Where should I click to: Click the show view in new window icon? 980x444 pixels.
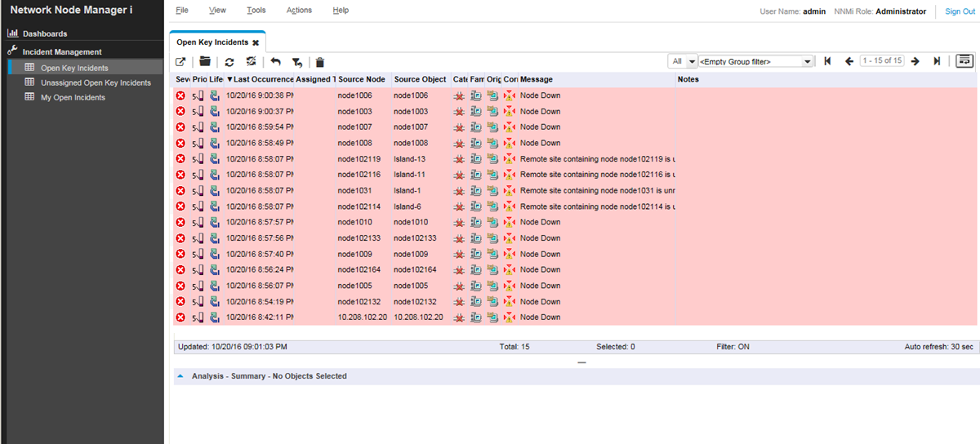pyautogui.click(x=180, y=61)
